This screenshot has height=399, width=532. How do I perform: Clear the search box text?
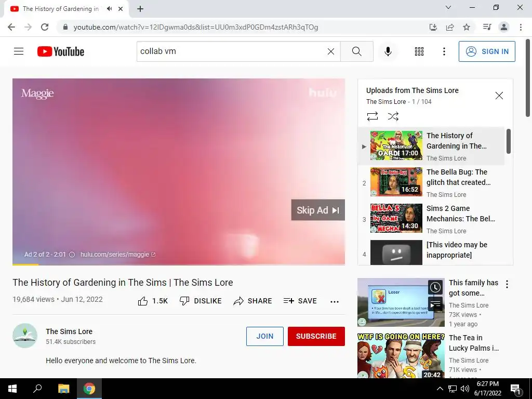tap(331, 51)
